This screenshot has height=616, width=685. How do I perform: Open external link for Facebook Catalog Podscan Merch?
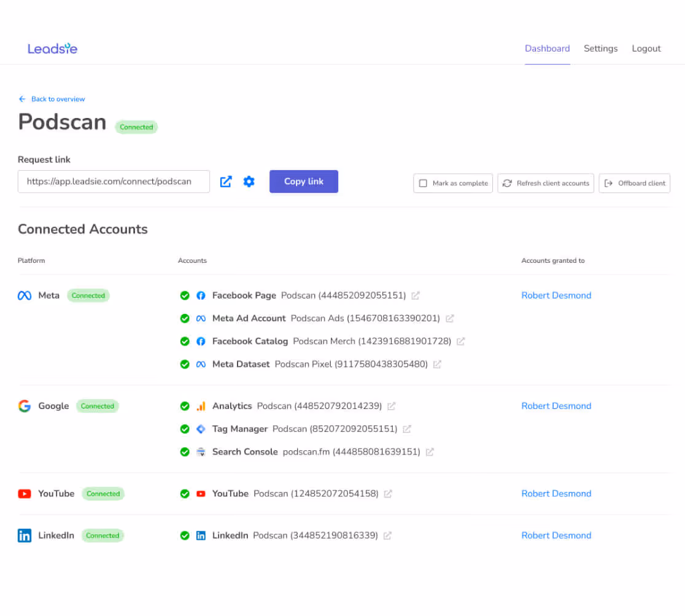click(460, 341)
